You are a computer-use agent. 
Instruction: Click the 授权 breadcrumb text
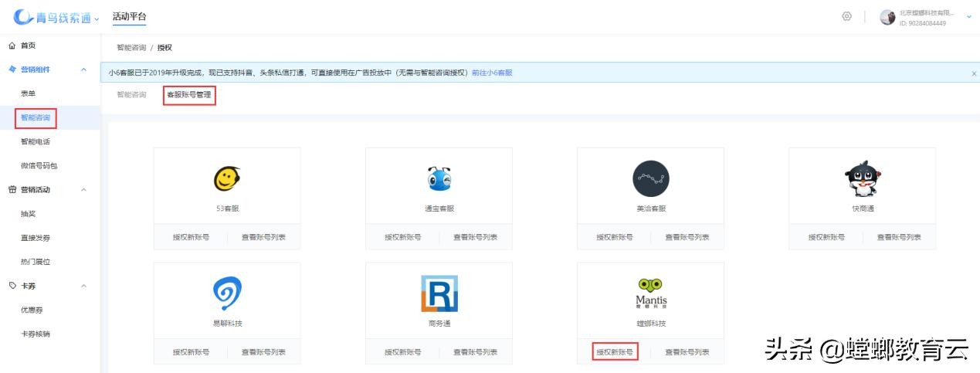pyautogui.click(x=164, y=47)
